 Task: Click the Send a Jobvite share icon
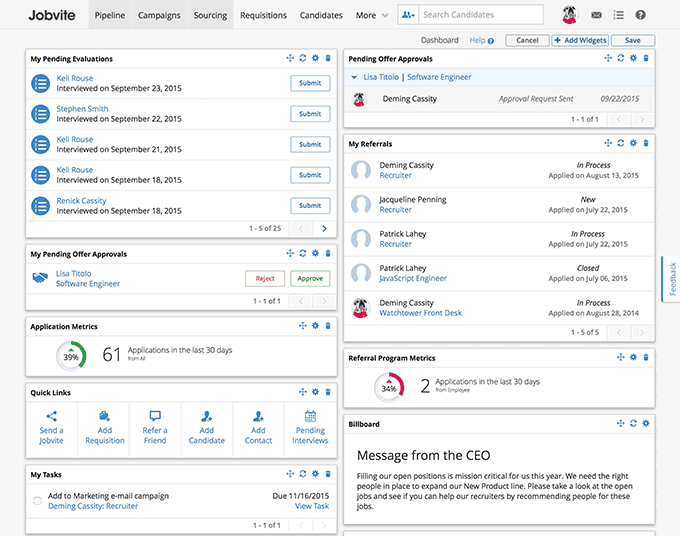click(x=52, y=416)
